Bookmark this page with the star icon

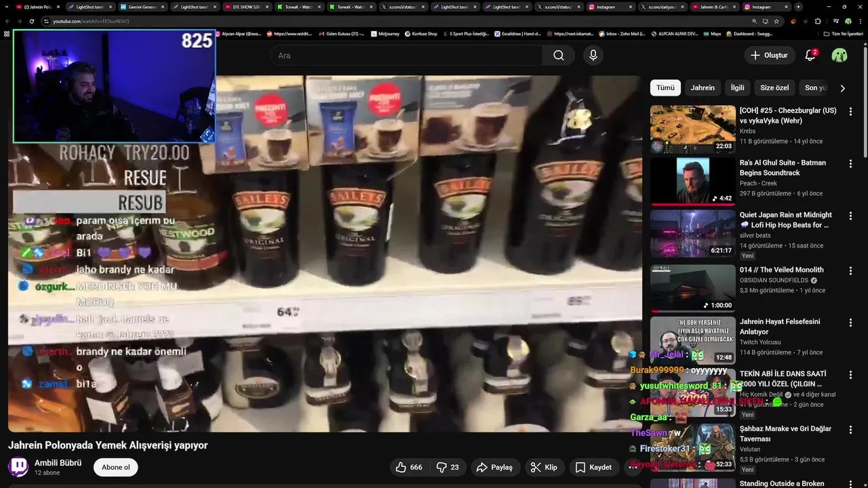776,21
